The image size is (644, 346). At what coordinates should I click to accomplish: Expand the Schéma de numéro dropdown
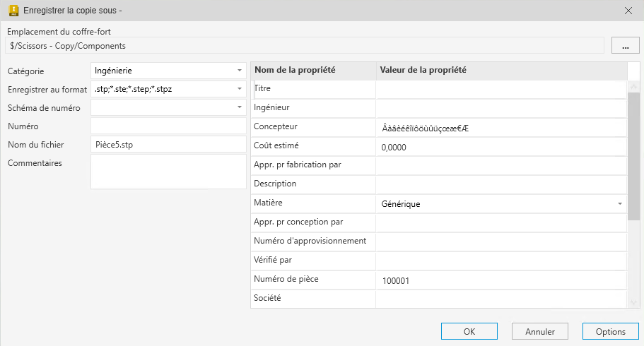240,108
